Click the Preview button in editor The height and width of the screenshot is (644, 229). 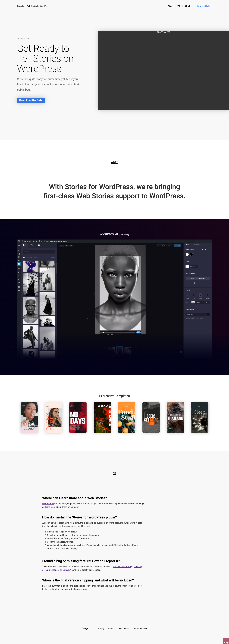point(170,246)
